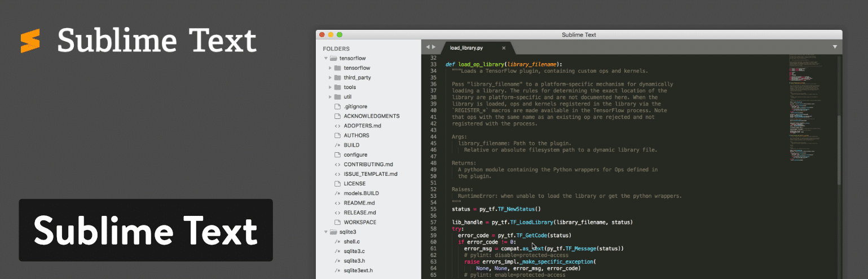The width and height of the screenshot is (868, 279).
Task: Click the source icon beside models.BUILD
Action: point(337,193)
